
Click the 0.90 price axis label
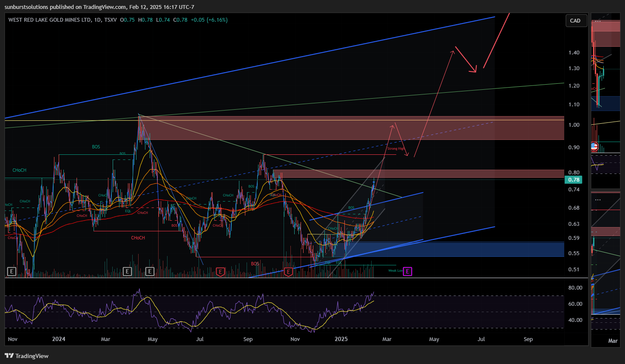[574, 147]
